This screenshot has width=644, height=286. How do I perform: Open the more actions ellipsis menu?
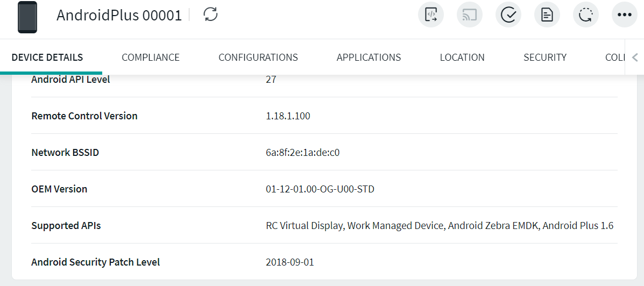625,15
